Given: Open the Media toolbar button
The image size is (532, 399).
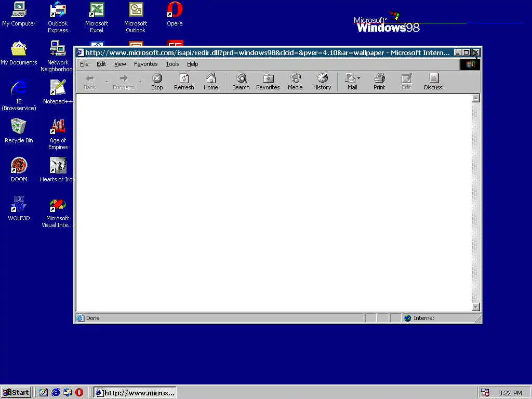Looking at the screenshot, I should click(295, 82).
